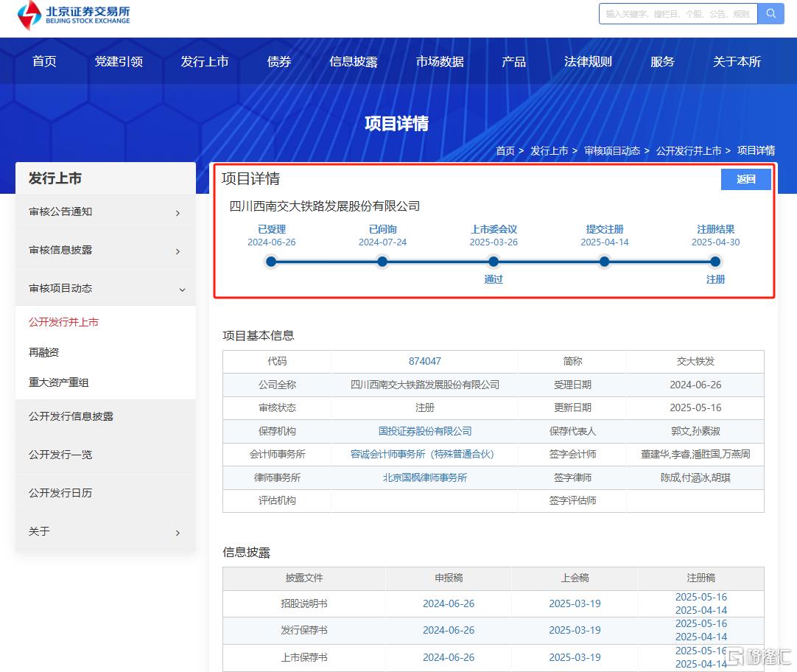Open 招股说明书 申报稿 dated 2024-06-26
Image resolution: width=797 pixels, height=672 pixels.
pos(449,603)
